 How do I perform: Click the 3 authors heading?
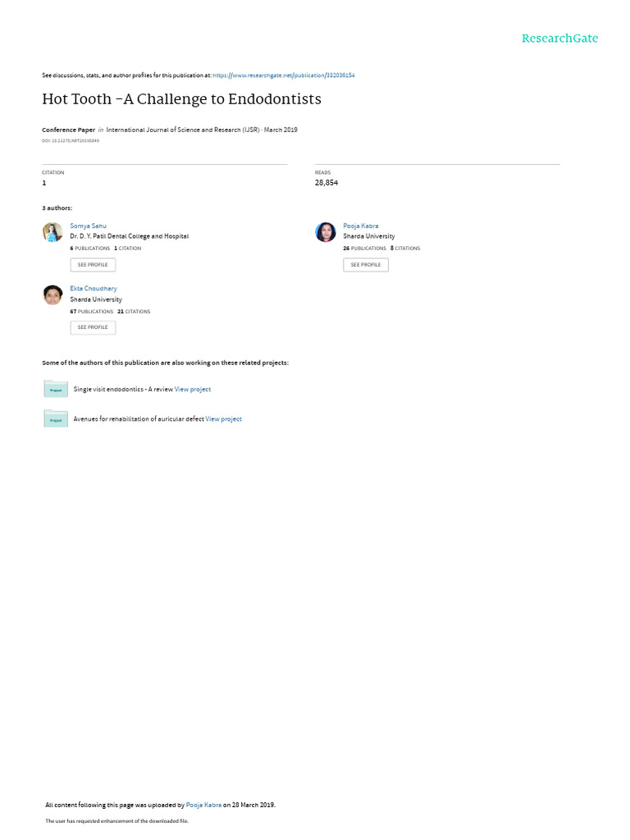pos(57,208)
